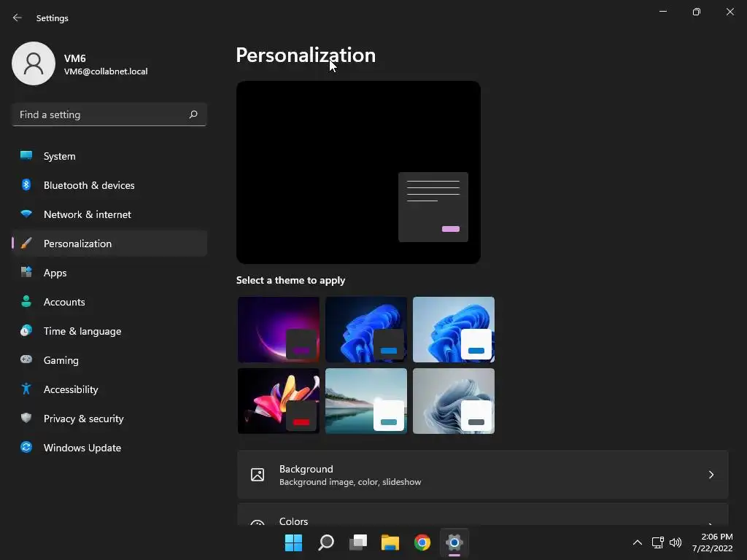Click the Background picture icon

coord(258,474)
